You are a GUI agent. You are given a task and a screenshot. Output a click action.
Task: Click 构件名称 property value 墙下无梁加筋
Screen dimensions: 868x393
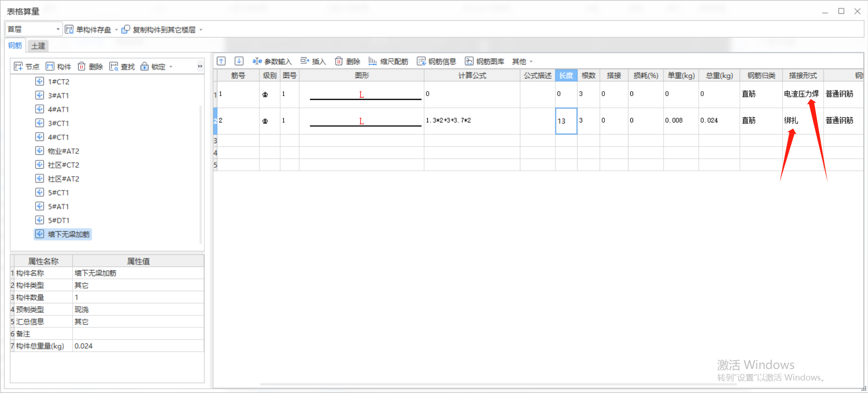point(138,273)
